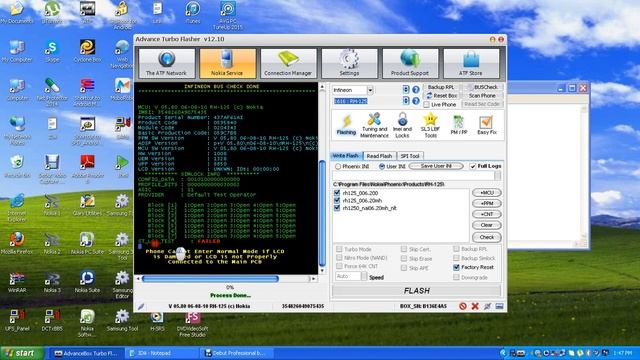
Task: Open Skype desktop shortcut
Action: [52, 52]
